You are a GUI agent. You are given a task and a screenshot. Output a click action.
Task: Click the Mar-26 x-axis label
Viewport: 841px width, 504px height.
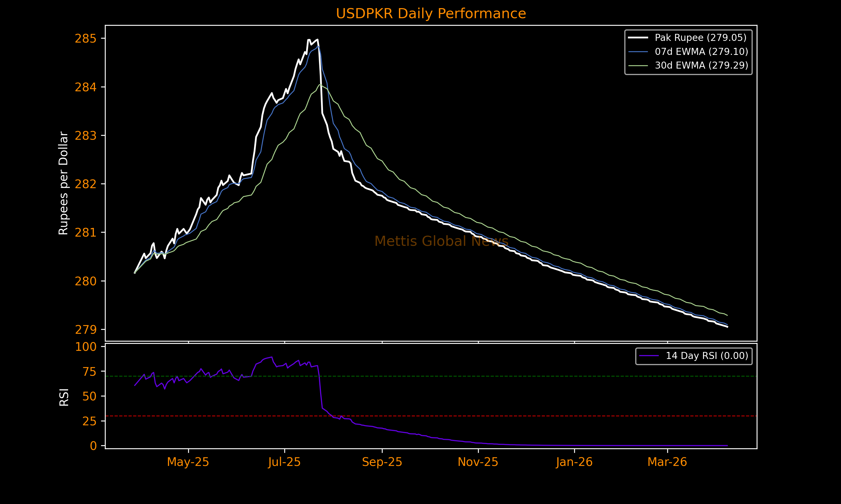pos(667,462)
